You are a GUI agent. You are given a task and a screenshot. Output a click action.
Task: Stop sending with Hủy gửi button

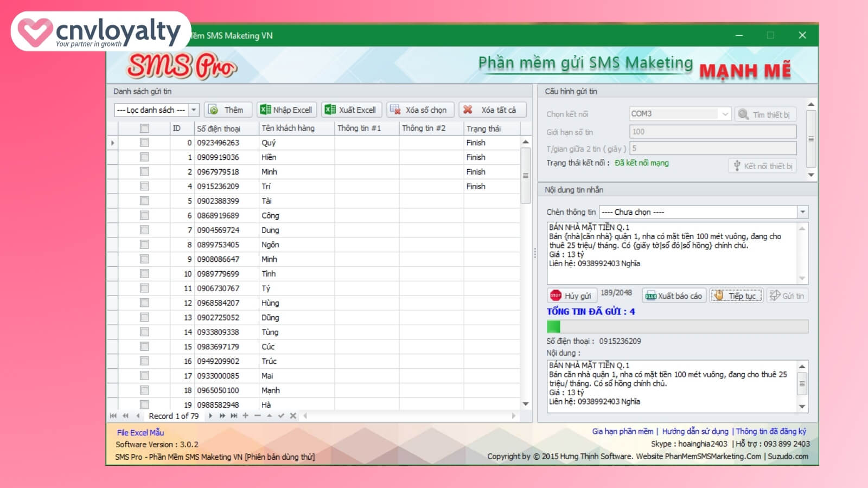(x=571, y=296)
